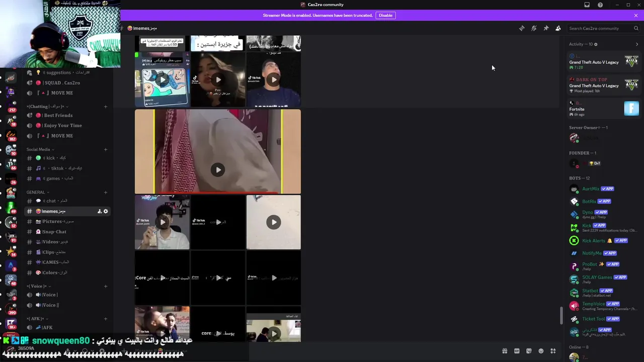Toggle the member list icon
The image size is (644, 362).
[558, 28]
